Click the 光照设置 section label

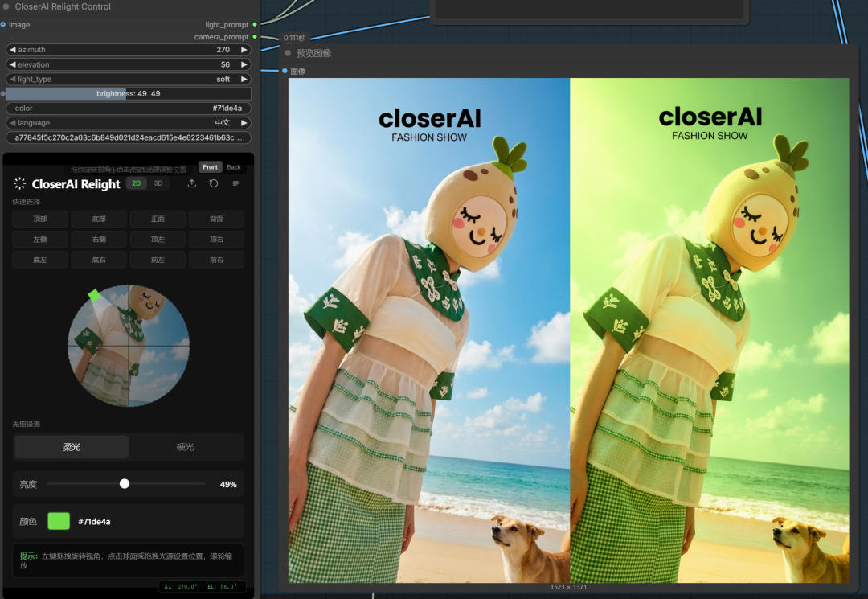pos(26,424)
